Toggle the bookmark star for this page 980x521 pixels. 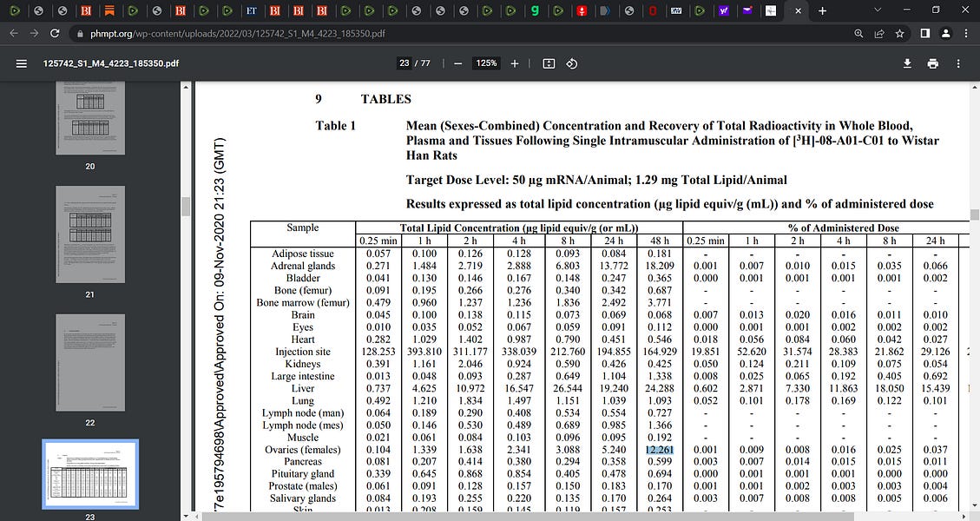pyautogui.click(x=898, y=33)
